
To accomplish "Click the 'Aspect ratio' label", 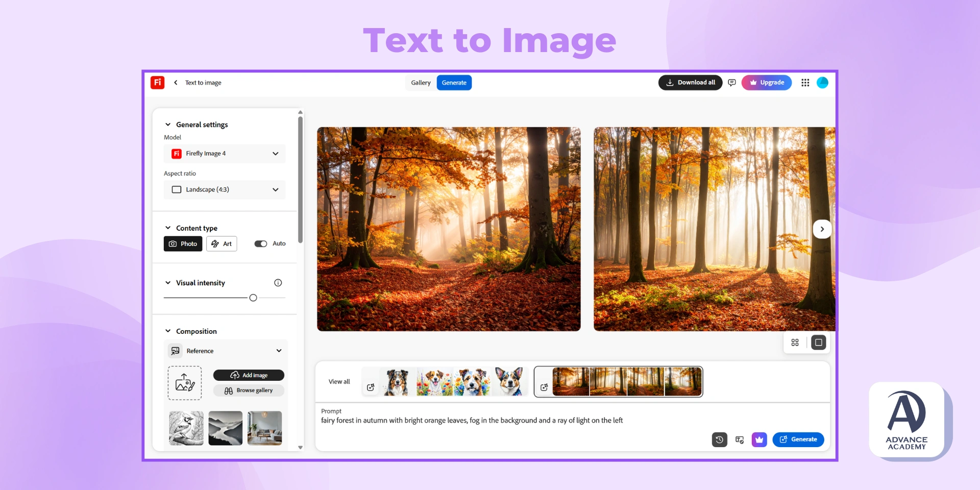I will (x=180, y=174).
